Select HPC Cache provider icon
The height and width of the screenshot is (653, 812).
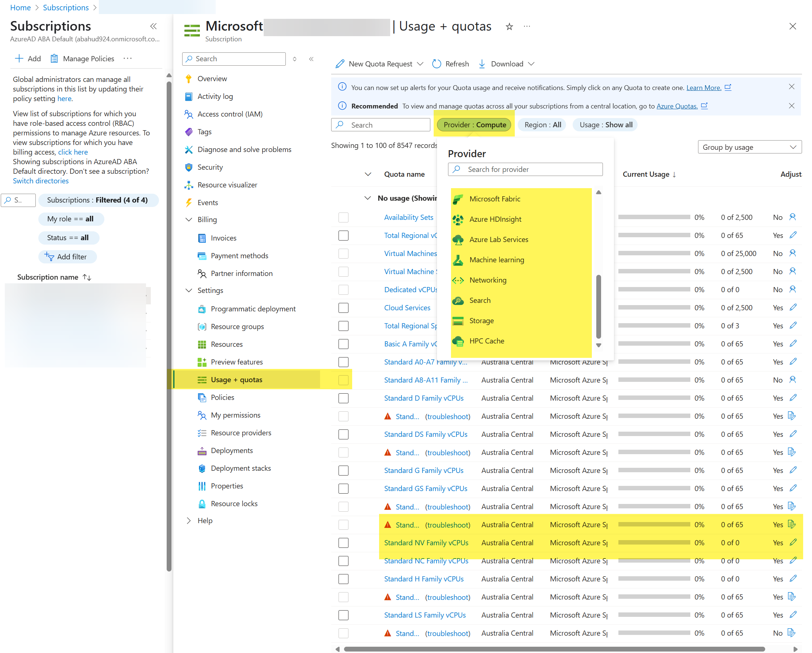pos(458,341)
